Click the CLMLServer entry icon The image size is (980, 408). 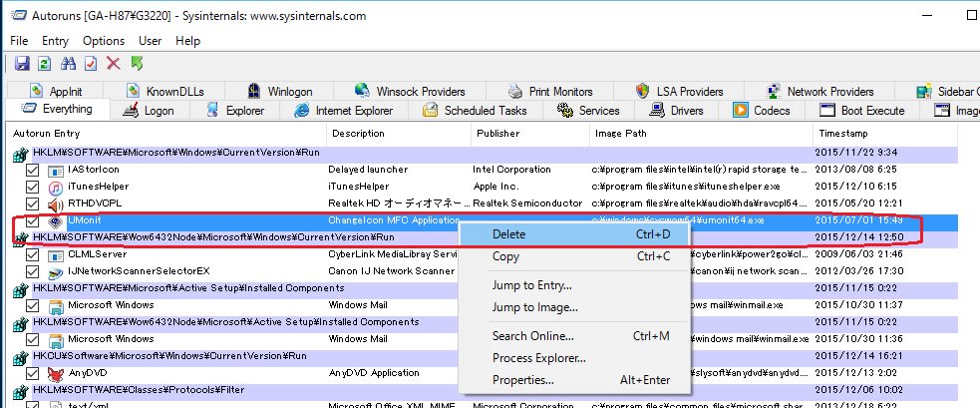pos(56,255)
